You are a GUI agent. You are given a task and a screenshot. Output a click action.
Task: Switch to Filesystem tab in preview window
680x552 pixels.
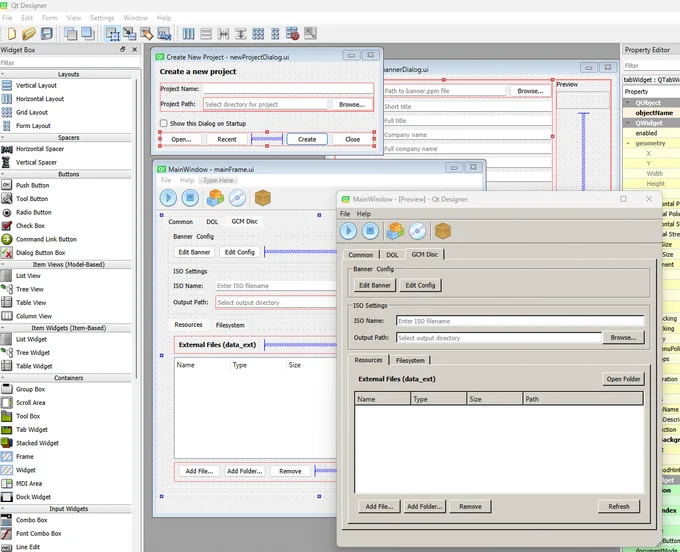click(x=410, y=360)
